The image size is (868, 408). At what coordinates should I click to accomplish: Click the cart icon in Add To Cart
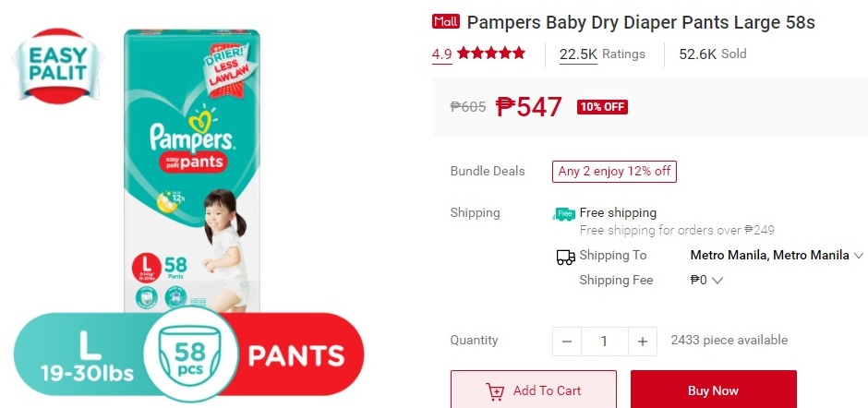coord(495,390)
